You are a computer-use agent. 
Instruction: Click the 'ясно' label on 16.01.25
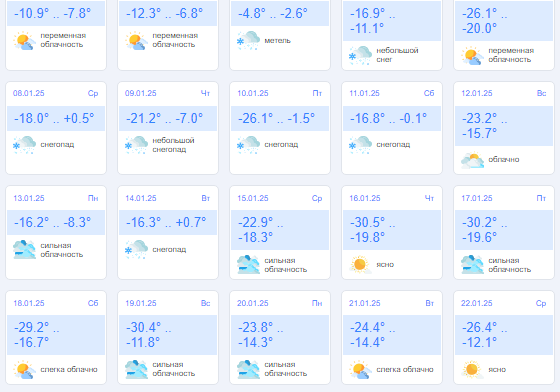click(385, 265)
